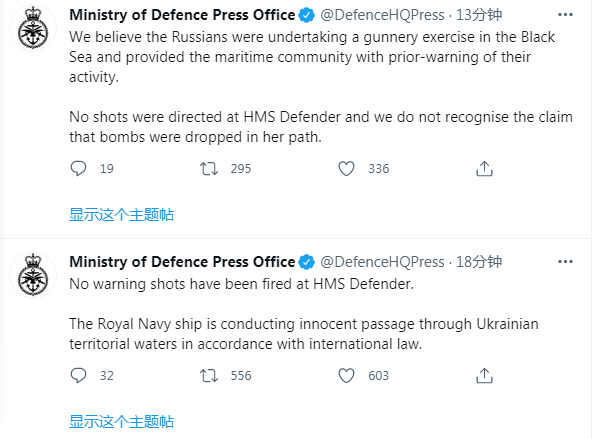Open more options on the 18分钟 tweet
This screenshot has height=439, width=599.
point(565,262)
